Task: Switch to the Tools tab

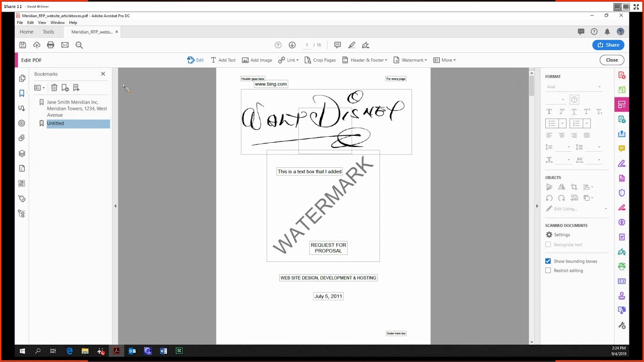Action: pos(48,32)
